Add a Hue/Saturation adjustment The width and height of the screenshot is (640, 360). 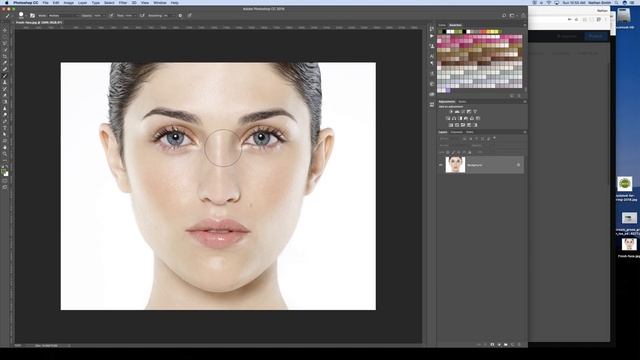point(448,118)
